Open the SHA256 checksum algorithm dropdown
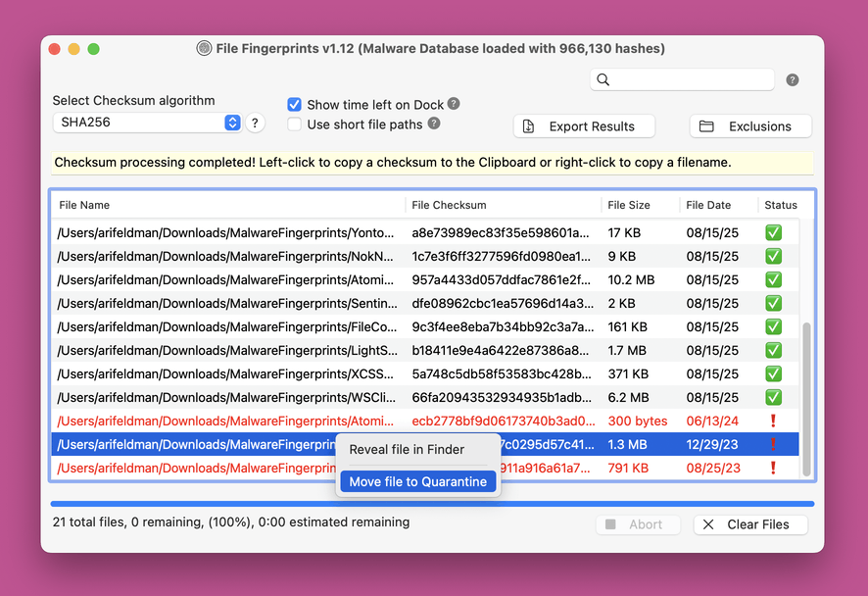The height and width of the screenshot is (596, 868). click(147, 123)
